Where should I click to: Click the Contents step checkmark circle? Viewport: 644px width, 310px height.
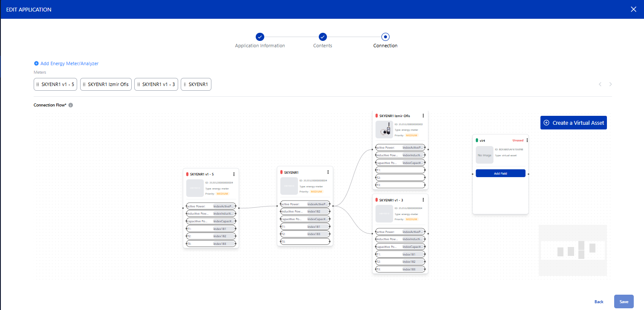pos(323,37)
